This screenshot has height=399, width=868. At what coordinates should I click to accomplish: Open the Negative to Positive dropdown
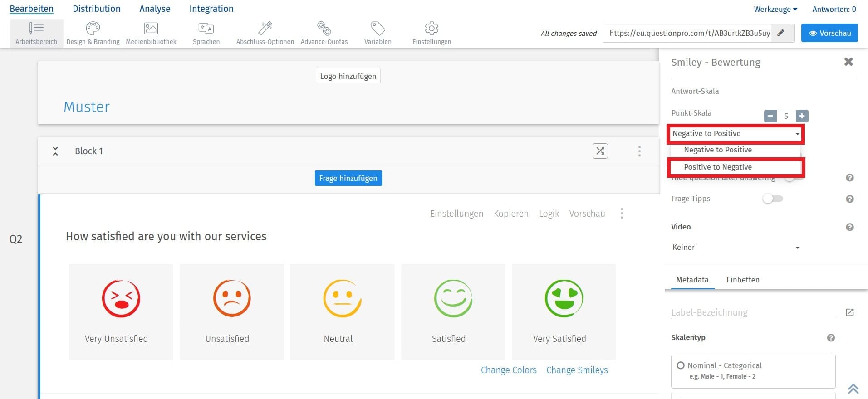736,133
